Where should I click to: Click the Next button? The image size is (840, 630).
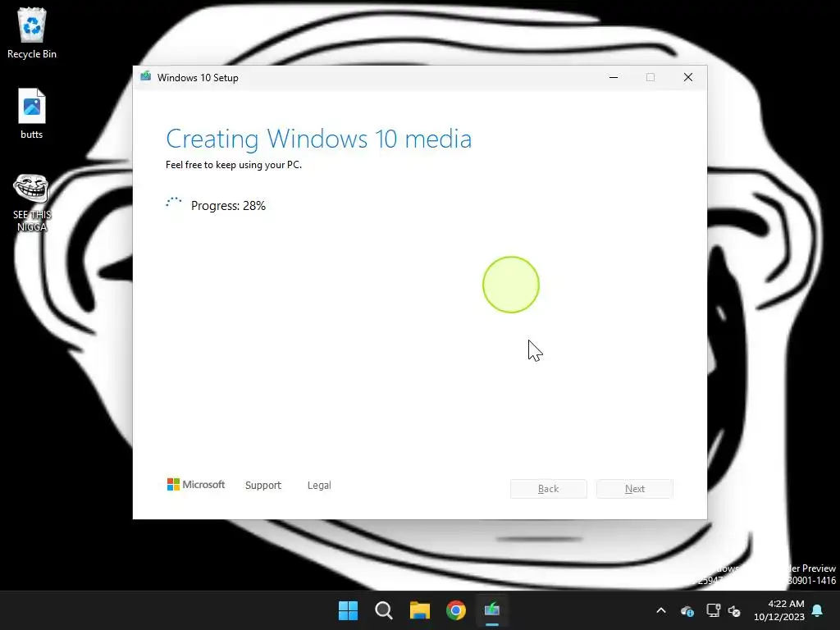coord(635,489)
